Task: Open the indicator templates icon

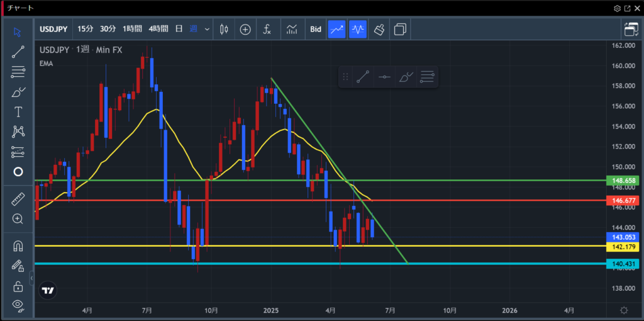Action: [x=292, y=30]
